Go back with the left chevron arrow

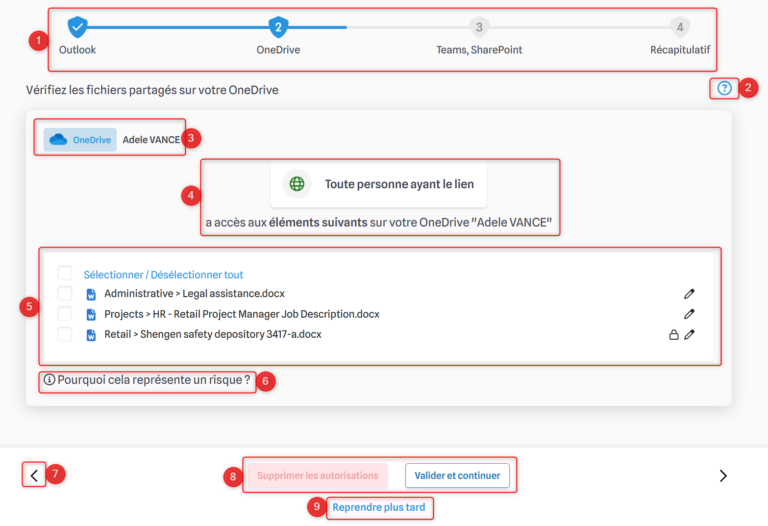point(34,475)
